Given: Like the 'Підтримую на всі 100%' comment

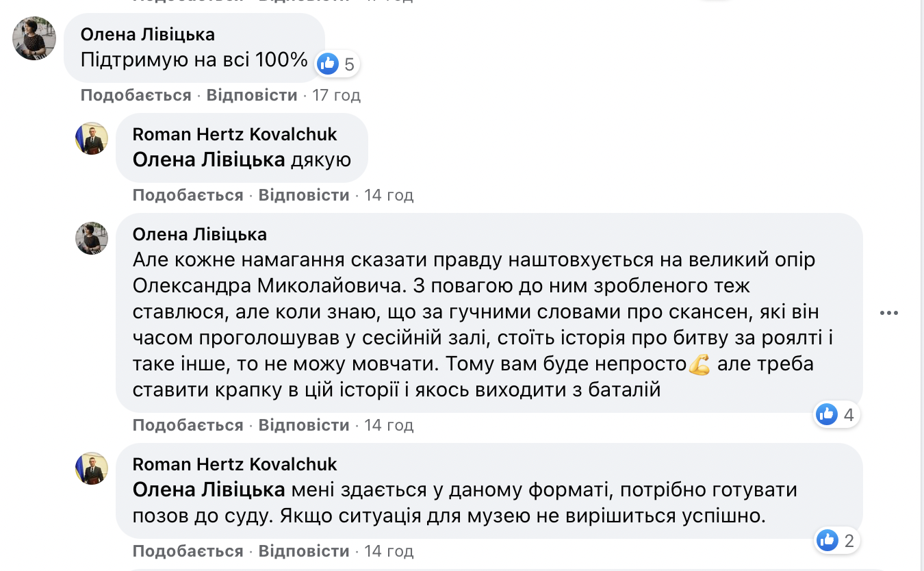Looking at the screenshot, I should [x=136, y=95].
